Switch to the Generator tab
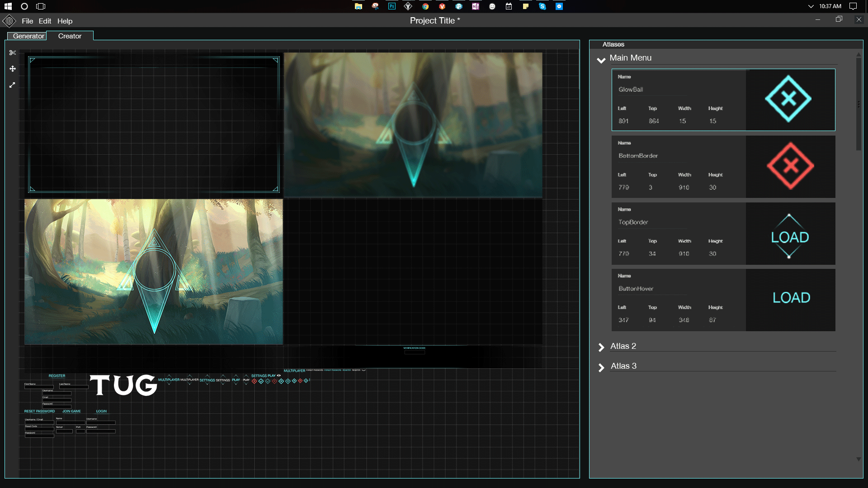 [28, 36]
